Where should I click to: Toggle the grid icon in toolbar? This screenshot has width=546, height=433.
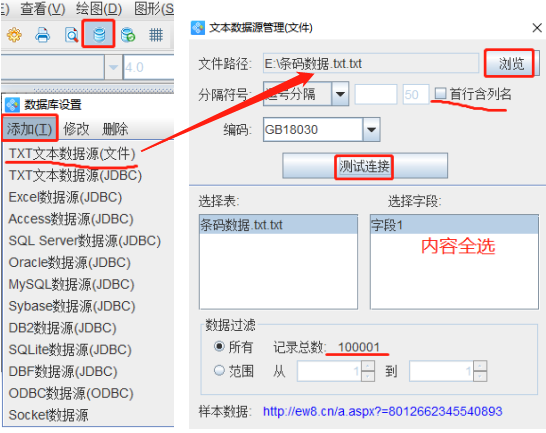click(x=156, y=35)
